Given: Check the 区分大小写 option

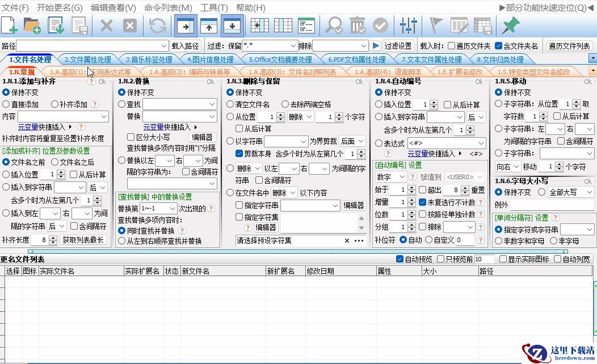Looking at the screenshot, I should [131, 137].
